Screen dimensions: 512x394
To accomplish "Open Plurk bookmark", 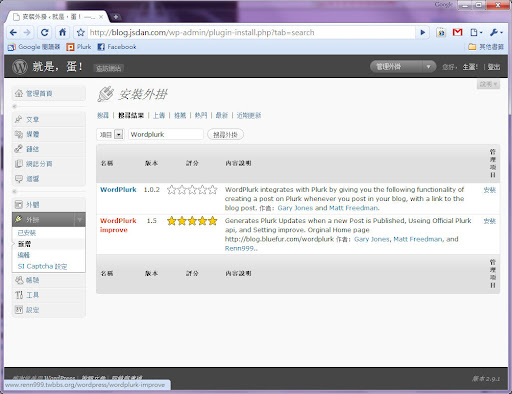I will click(79, 47).
